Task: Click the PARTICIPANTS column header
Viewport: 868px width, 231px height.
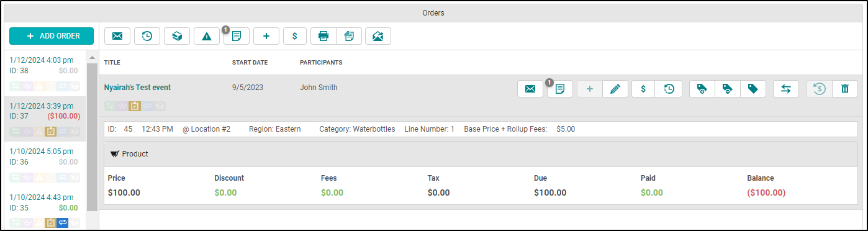Action: (321, 63)
